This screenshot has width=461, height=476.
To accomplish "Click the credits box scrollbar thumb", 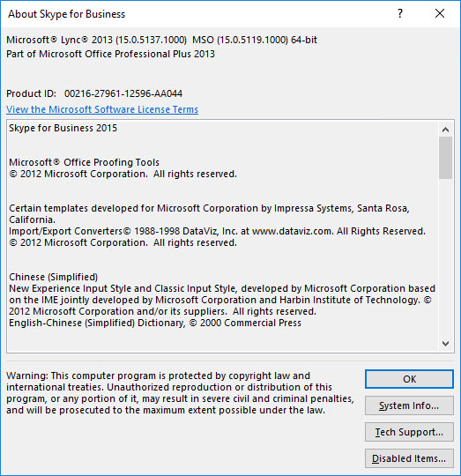I will pos(445,158).
